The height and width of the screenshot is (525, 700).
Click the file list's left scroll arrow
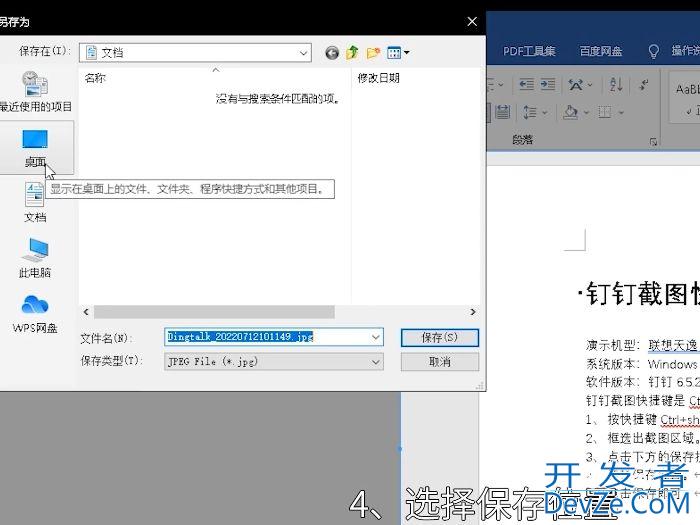tap(86, 312)
